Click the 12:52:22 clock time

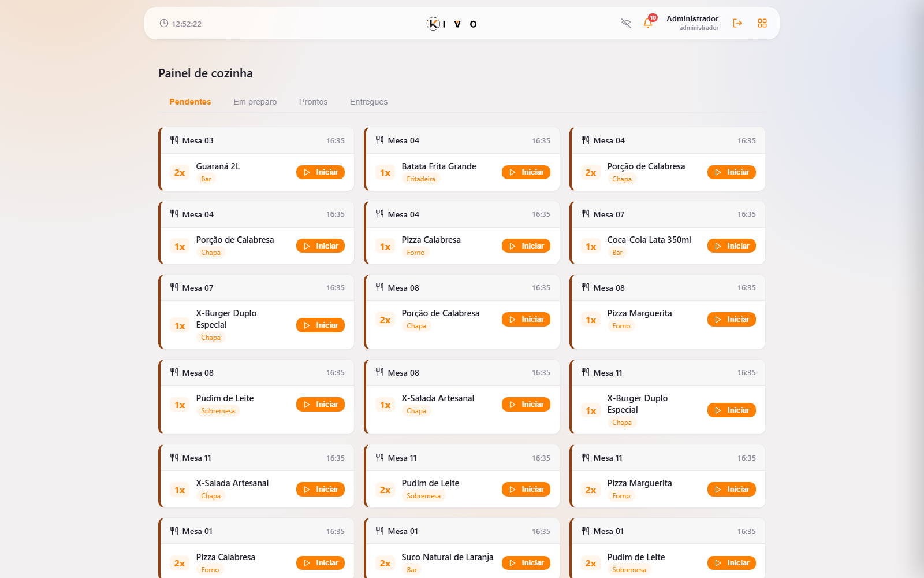pos(187,24)
